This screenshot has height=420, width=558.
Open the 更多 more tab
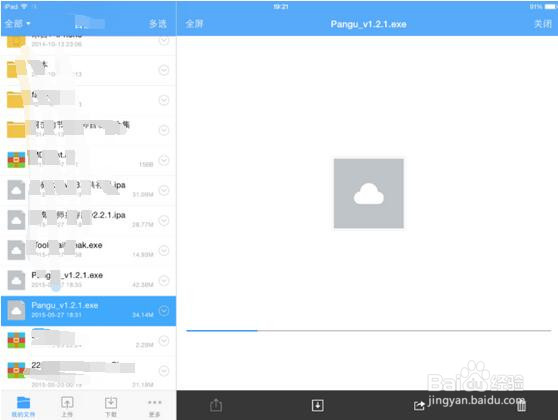(154, 406)
